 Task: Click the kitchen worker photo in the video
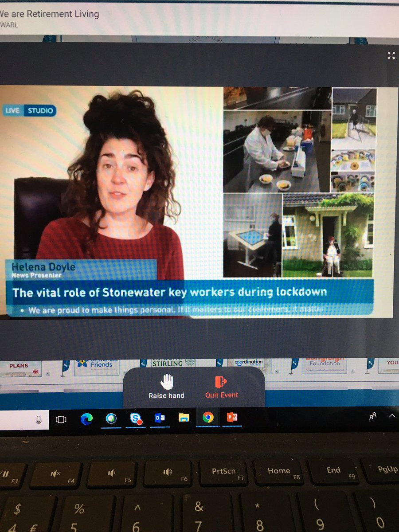(x=277, y=151)
